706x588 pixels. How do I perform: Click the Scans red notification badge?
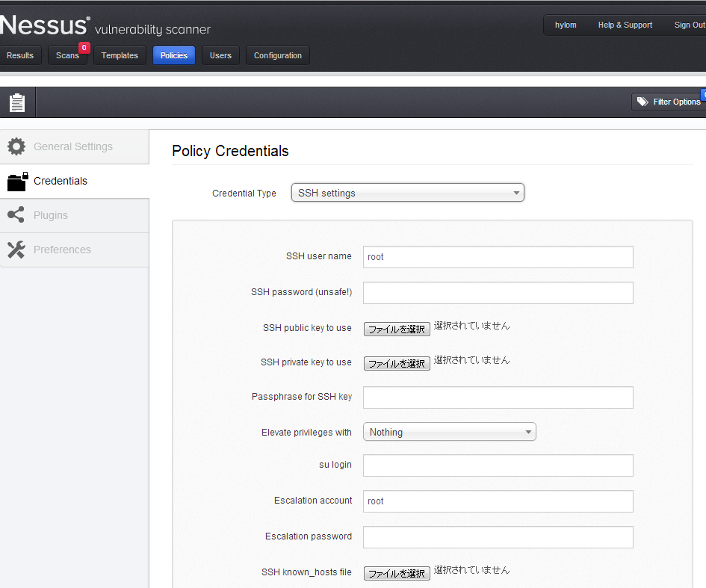coord(84,48)
